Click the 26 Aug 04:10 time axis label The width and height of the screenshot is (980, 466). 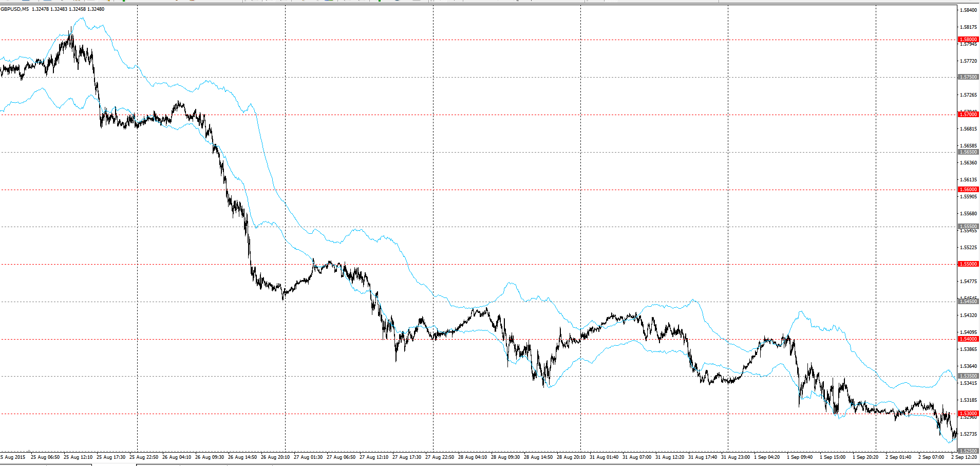[177, 457]
